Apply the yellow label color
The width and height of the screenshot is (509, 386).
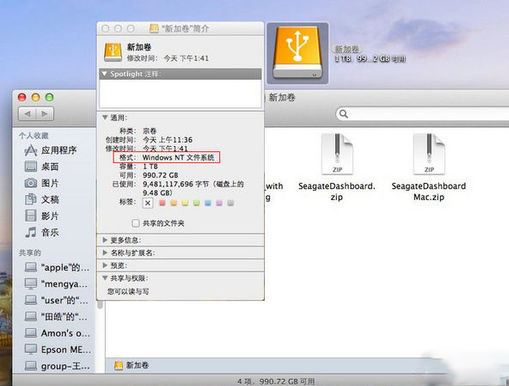point(185,203)
